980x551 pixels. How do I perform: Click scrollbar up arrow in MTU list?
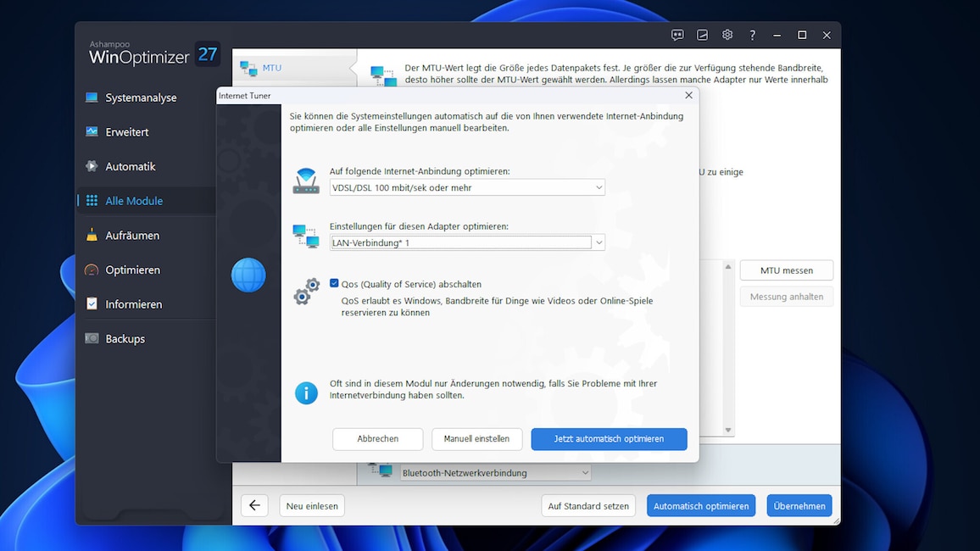(728, 267)
